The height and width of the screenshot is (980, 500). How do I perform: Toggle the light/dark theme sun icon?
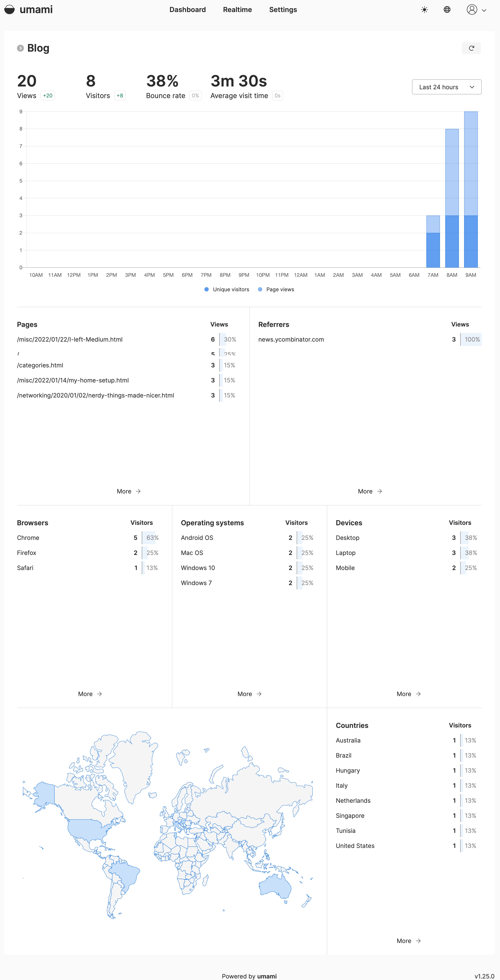point(425,9)
